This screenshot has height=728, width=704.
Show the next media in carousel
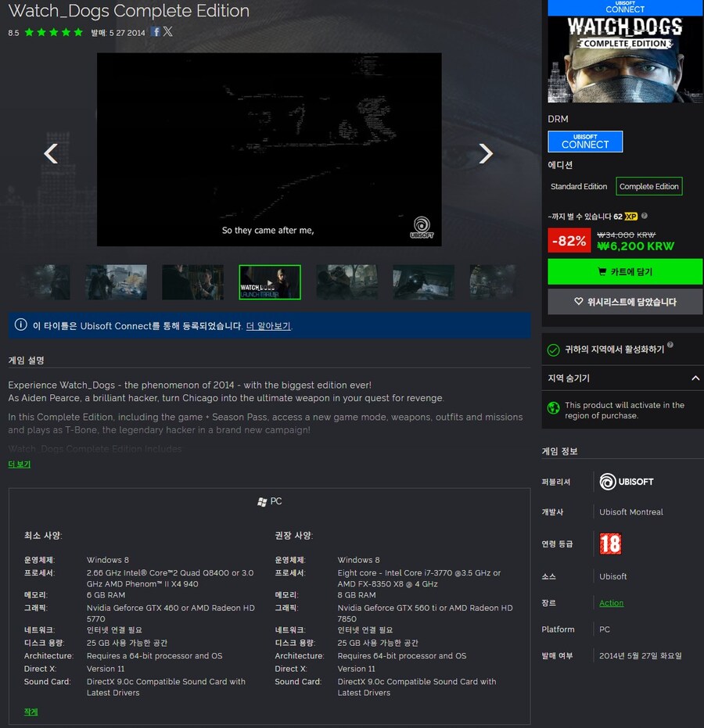pyautogui.click(x=485, y=153)
